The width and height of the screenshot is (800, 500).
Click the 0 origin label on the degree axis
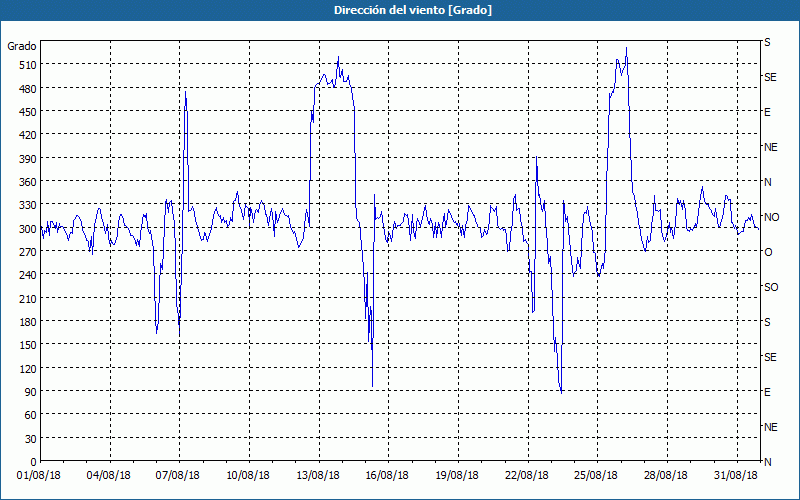pyautogui.click(x=34, y=462)
